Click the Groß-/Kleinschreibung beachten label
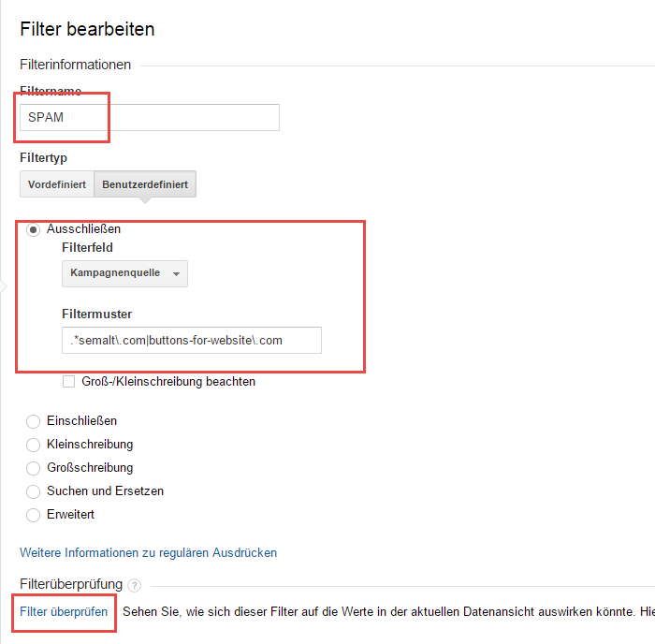655x644 pixels. [168, 382]
